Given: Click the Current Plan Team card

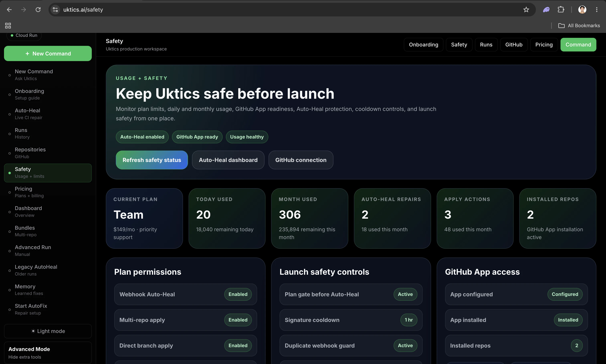Looking at the screenshot, I should (144, 218).
